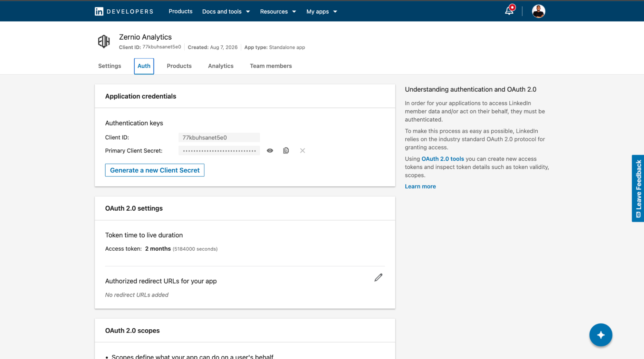This screenshot has height=359, width=644.
Task: Switch to the Settings tab
Action: click(110, 66)
